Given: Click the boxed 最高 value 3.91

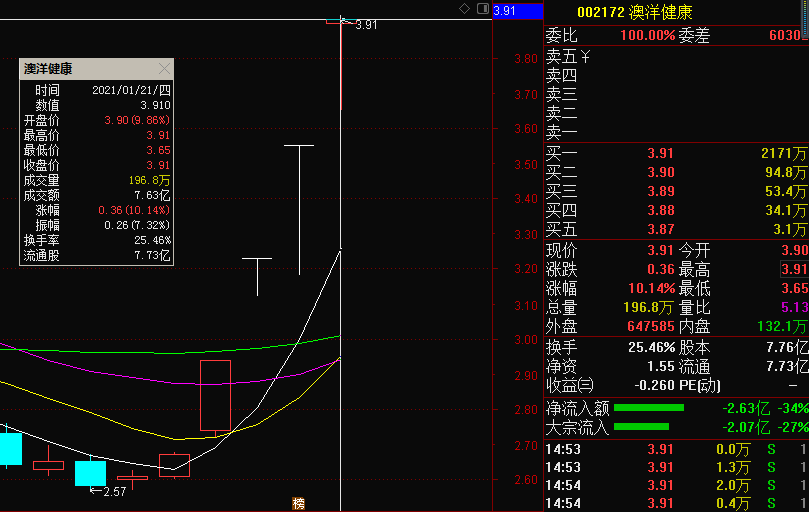Looking at the screenshot, I should tap(793, 270).
